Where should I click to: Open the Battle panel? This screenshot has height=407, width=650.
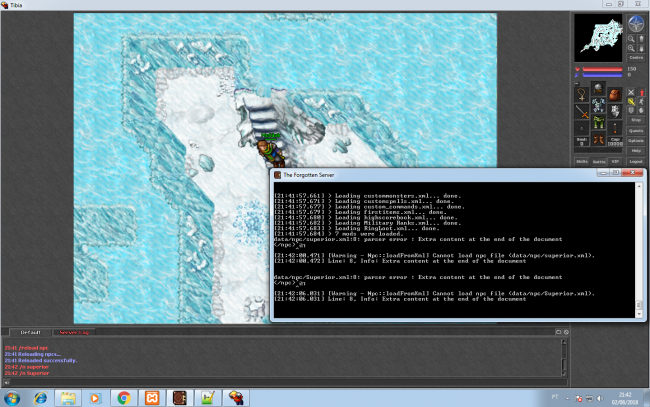click(x=599, y=162)
